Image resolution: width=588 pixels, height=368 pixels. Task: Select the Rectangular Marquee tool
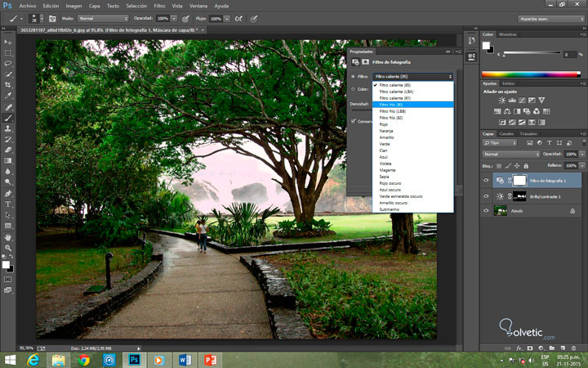(x=8, y=53)
